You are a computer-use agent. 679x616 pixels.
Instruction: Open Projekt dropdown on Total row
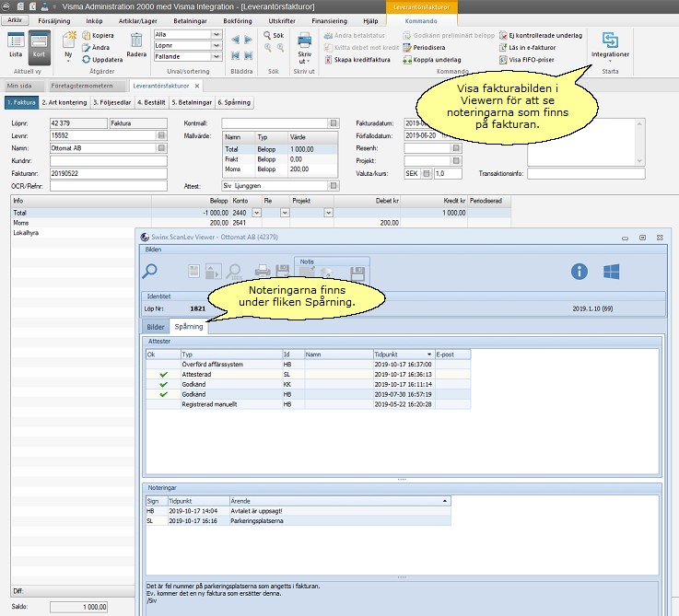point(329,213)
